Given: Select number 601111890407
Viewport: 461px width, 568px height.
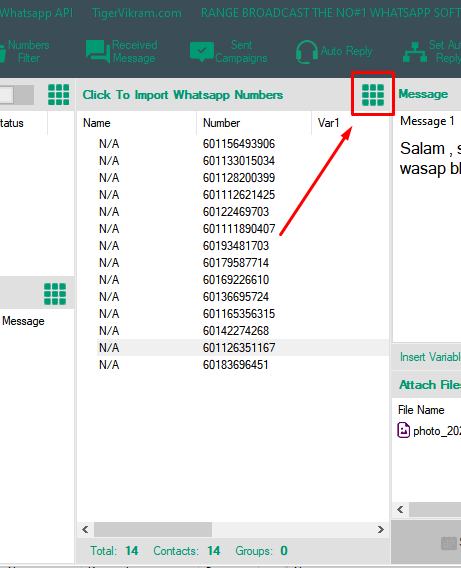Looking at the screenshot, I should 239,229.
